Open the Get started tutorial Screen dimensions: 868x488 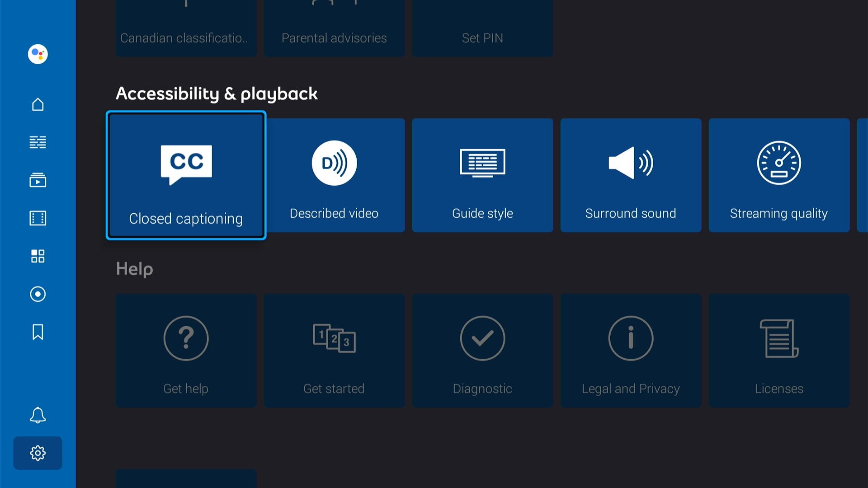point(334,351)
